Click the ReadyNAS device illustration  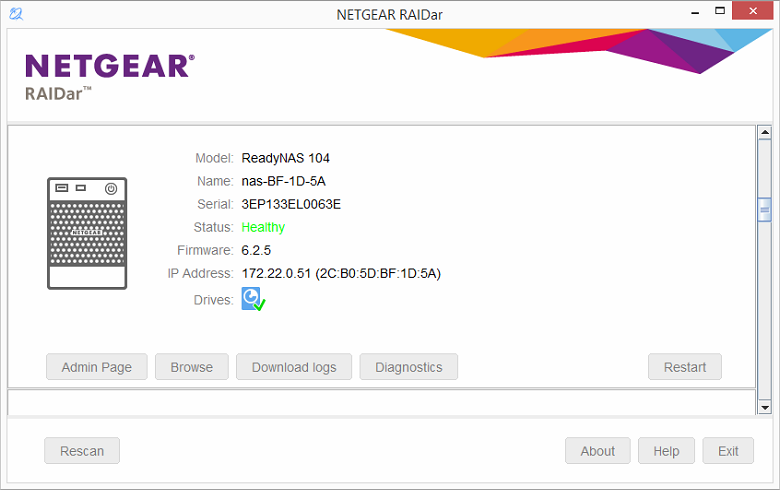pos(87,233)
